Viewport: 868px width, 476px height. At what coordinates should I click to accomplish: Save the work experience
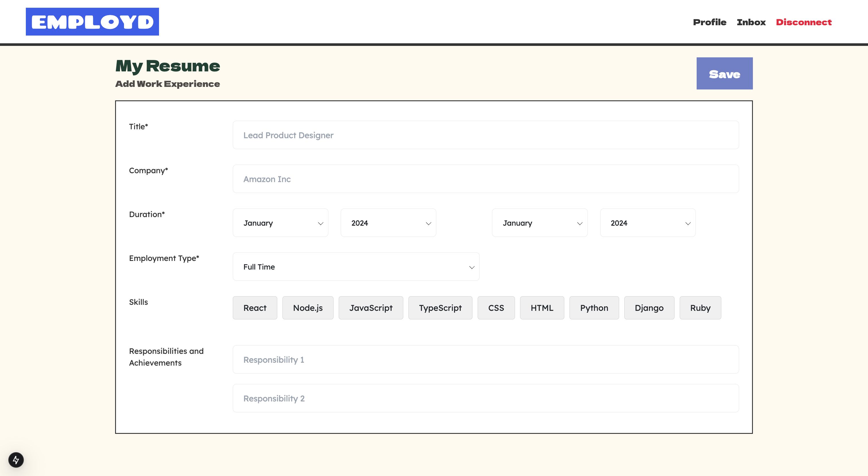point(724,73)
